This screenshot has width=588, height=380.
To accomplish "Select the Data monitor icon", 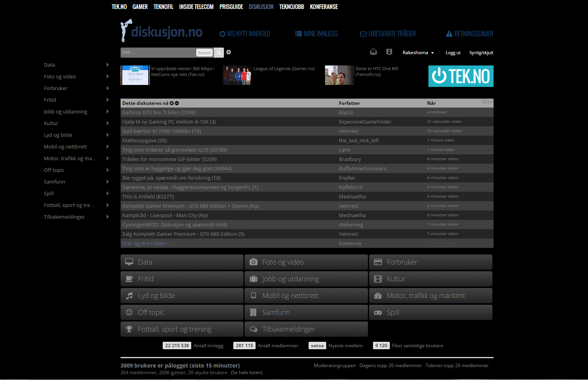I will coord(129,262).
